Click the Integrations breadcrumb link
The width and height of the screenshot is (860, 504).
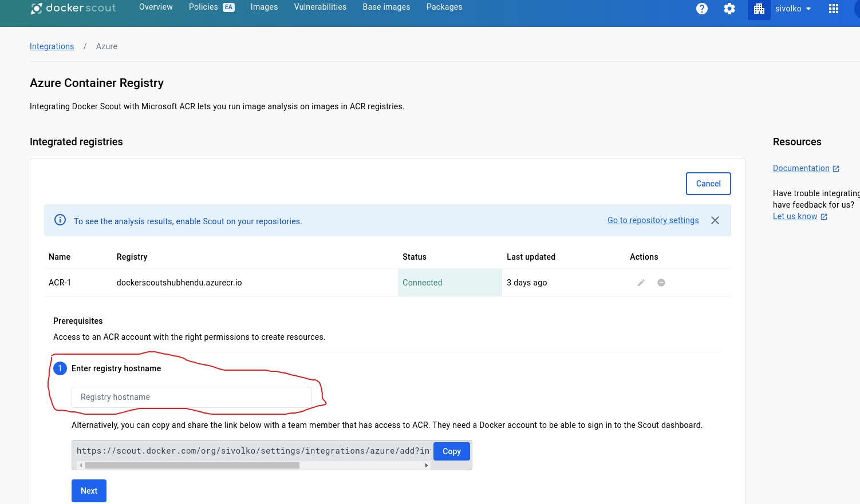52,46
